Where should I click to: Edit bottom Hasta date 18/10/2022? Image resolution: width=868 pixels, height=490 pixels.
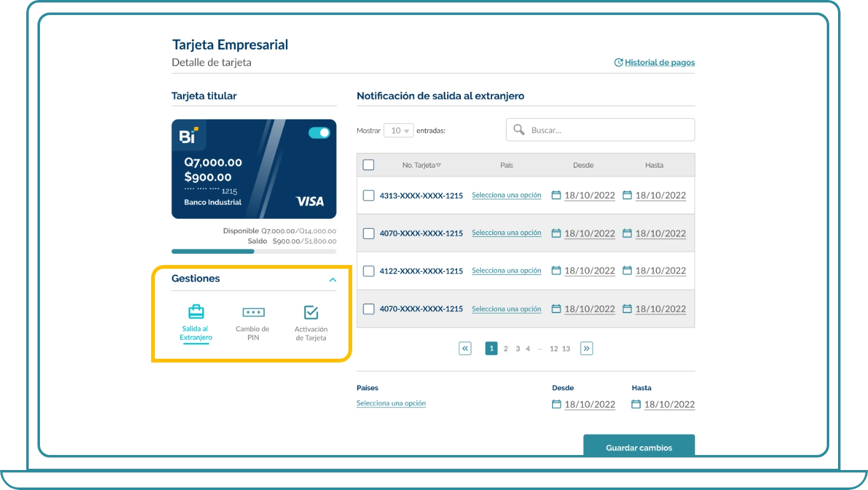pos(669,404)
